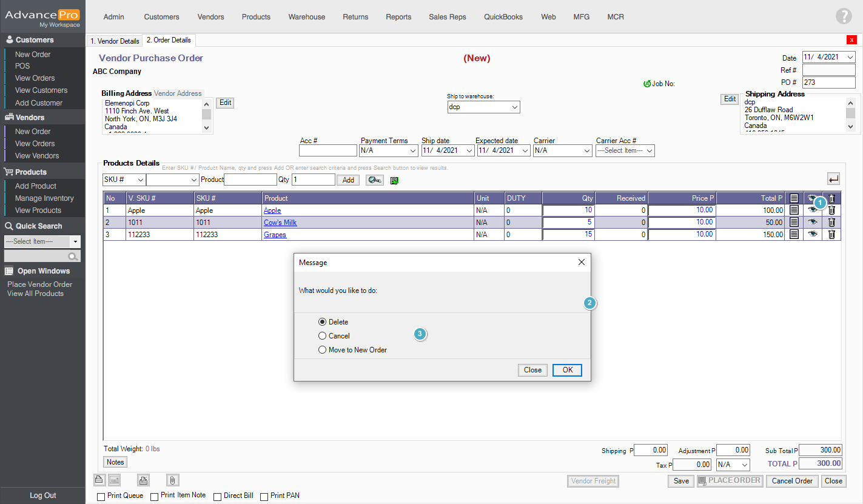863x504 pixels.
Task: Open the Warehouse menu
Action: tap(306, 17)
